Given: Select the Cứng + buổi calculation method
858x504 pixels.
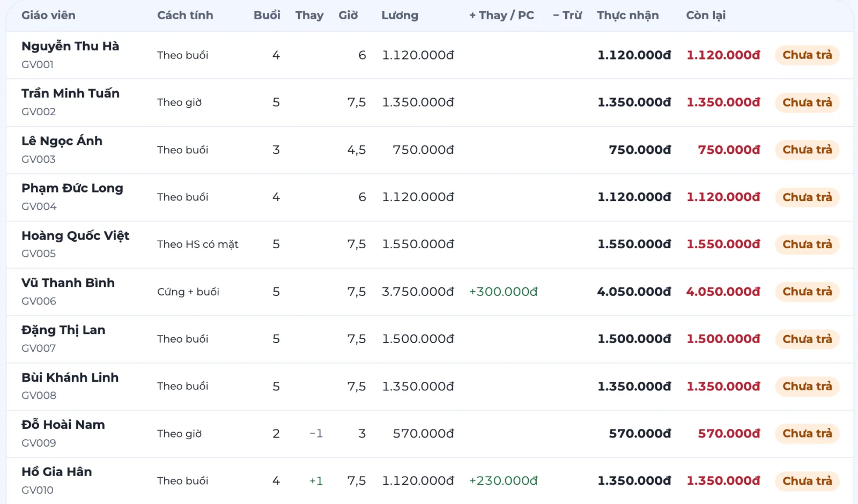Looking at the screenshot, I should [x=188, y=292].
